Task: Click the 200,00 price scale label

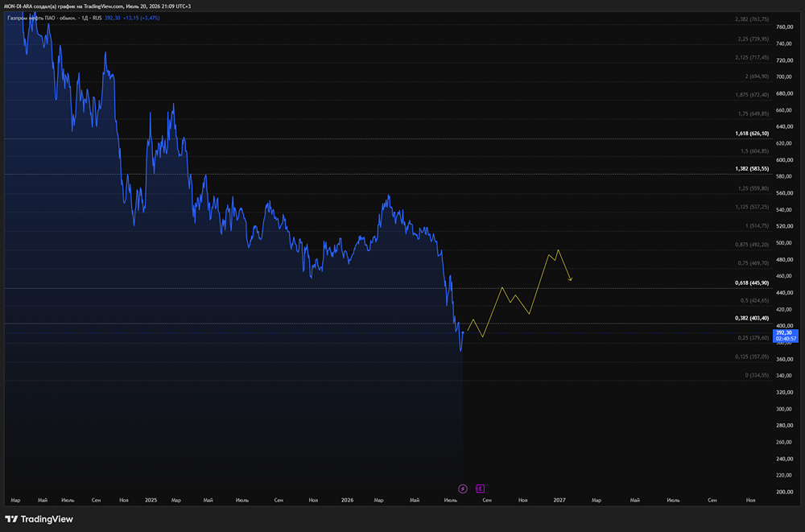Action: point(784,492)
